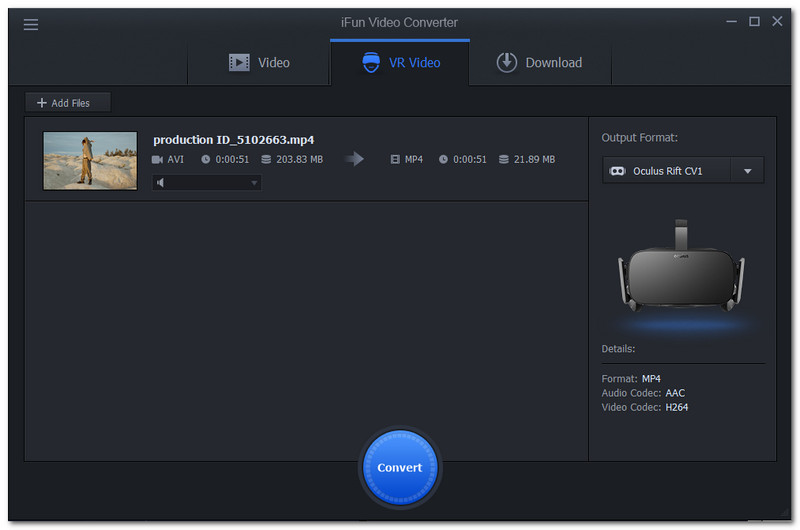Click the output size 21.89 MB icon

pyautogui.click(x=504, y=159)
